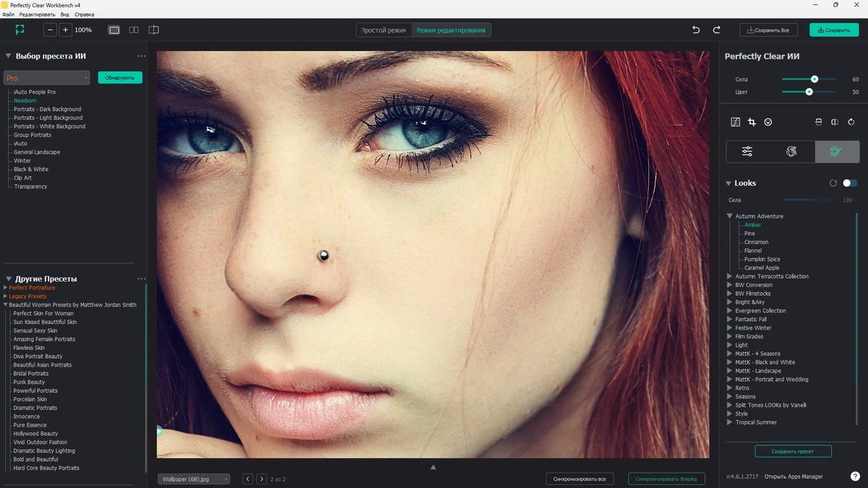The width and height of the screenshot is (868, 488).
Task: Click the green Сохранить button
Action: [834, 30]
